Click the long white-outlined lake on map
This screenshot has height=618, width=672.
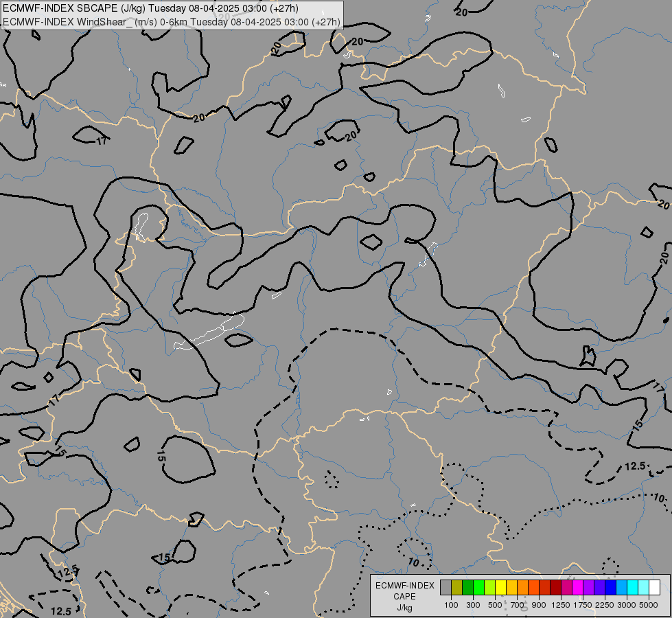click(x=209, y=332)
